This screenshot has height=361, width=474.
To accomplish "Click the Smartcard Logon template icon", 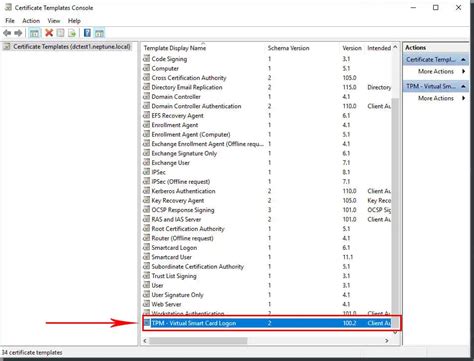I will (146, 247).
